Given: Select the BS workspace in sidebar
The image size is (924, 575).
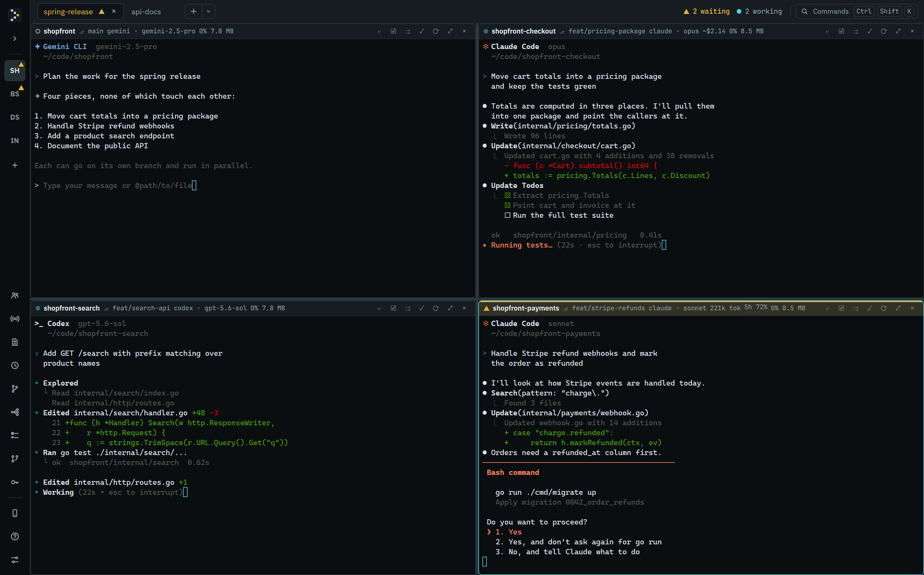Looking at the screenshot, I should coord(15,94).
